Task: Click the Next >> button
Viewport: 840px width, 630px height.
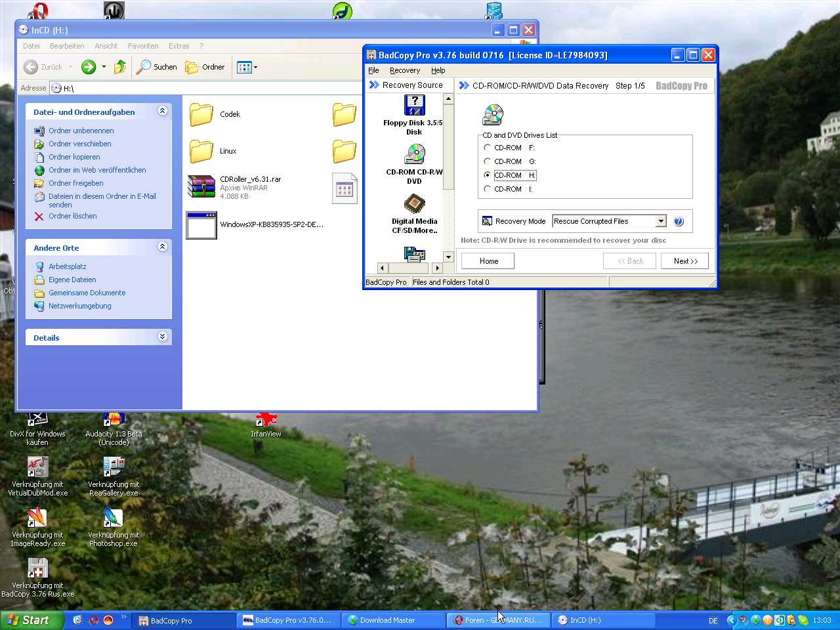Action: [x=685, y=261]
